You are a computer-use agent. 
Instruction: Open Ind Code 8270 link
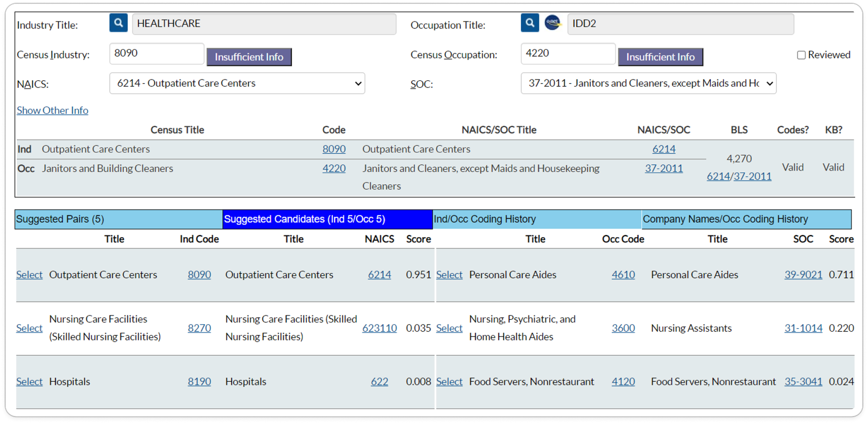coord(199,328)
